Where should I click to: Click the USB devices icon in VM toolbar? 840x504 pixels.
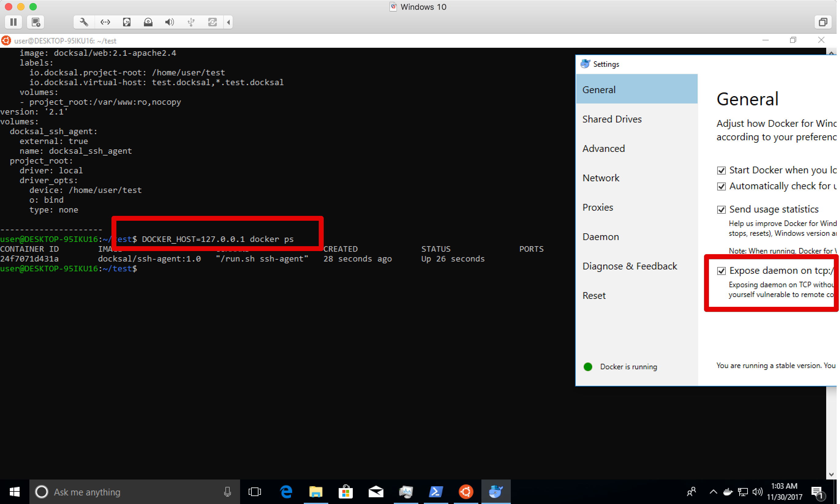click(x=191, y=22)
